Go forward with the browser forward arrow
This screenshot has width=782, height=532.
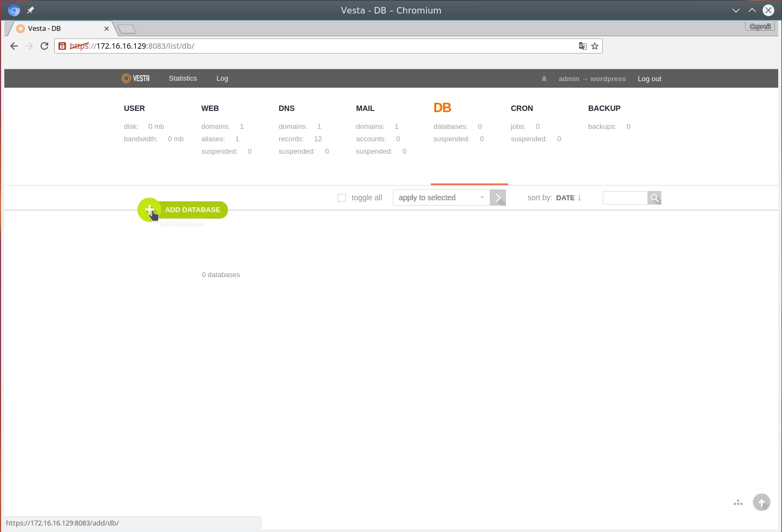tap(29, 46)
